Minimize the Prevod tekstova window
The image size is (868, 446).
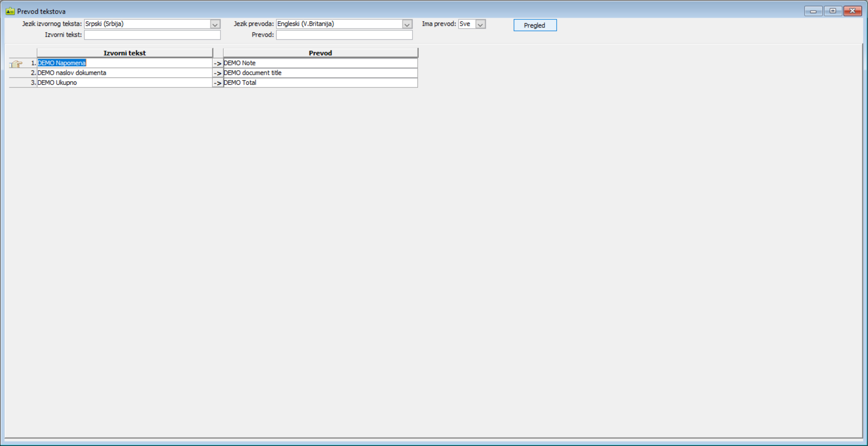813,11
